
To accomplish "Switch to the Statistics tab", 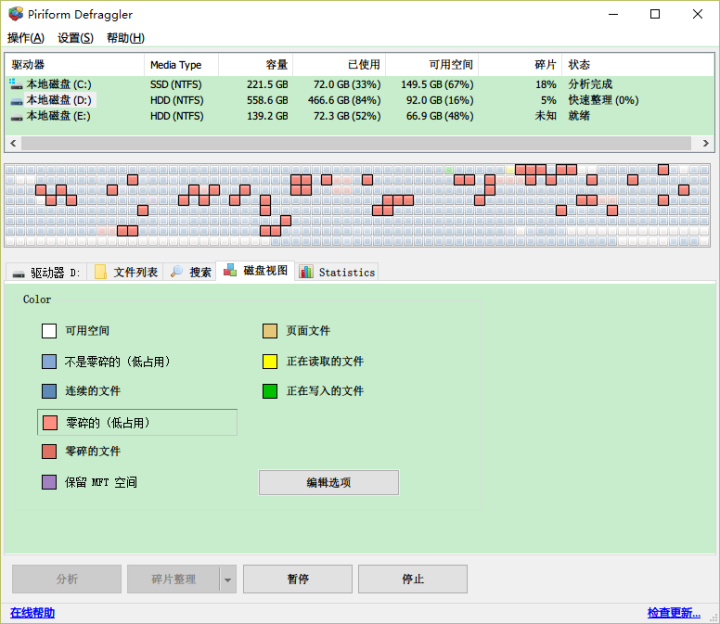I will tap(337, 272).
